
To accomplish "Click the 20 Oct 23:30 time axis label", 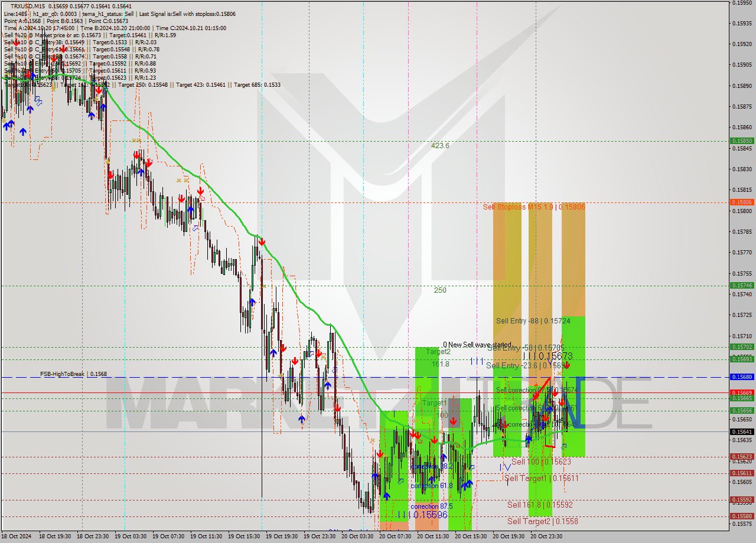I will (546, 537).
